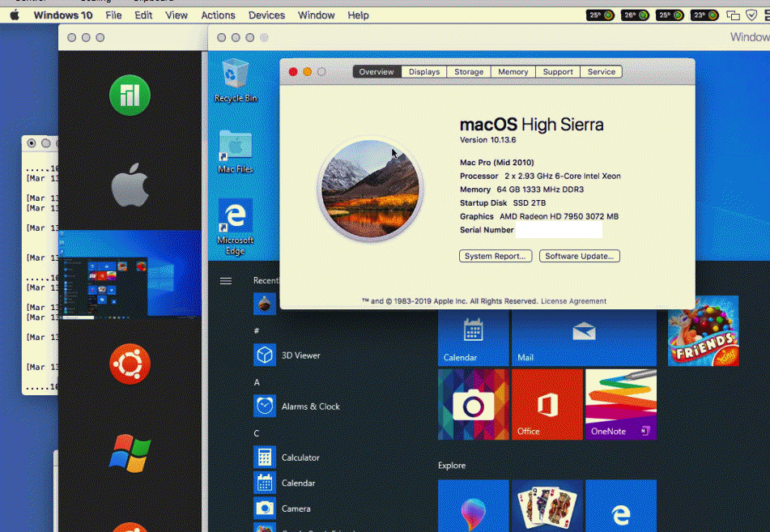Switch to the Support tab
This screenshot has width=770, height=532.
click(x=558, y=72)
